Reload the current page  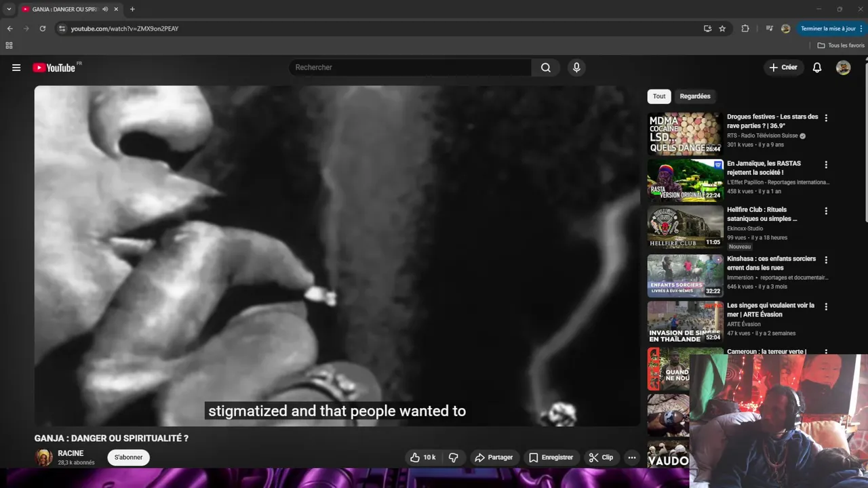coord(42,28)
